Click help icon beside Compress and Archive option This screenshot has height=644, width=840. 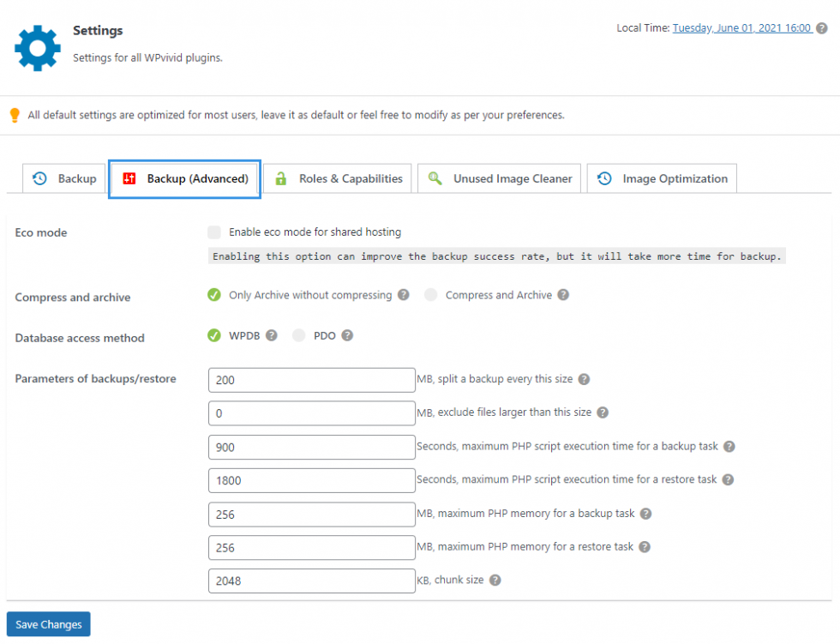pyautogui.click(x=563, y=295)
